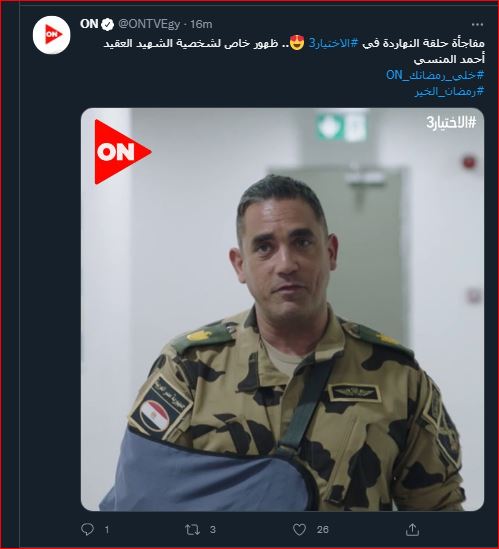
Task: Open the share tweet icon
Action: [412, 529]
